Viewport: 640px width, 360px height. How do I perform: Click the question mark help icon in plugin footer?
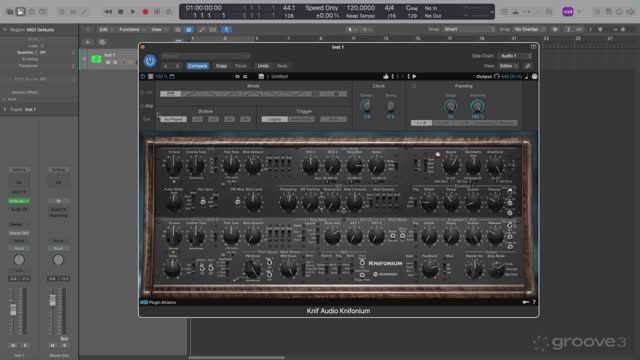coord(534,302)
